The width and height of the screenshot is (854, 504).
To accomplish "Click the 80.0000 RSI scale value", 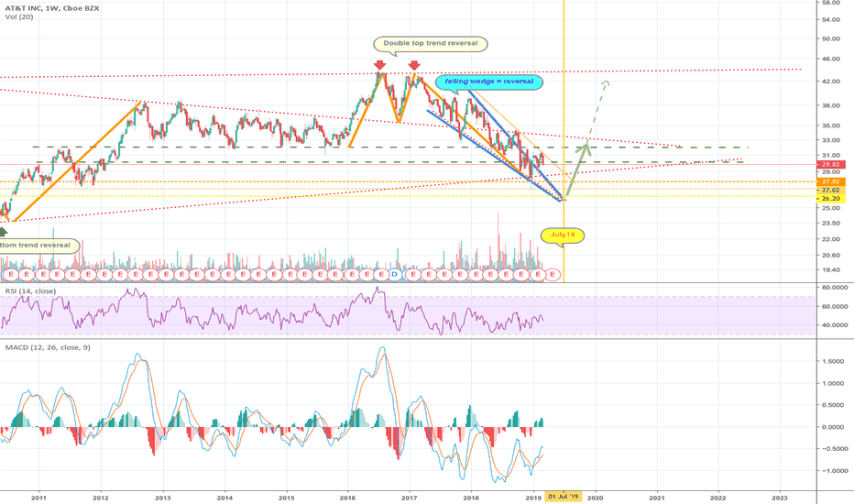I will pyautogui.click(x=834, y=287).
